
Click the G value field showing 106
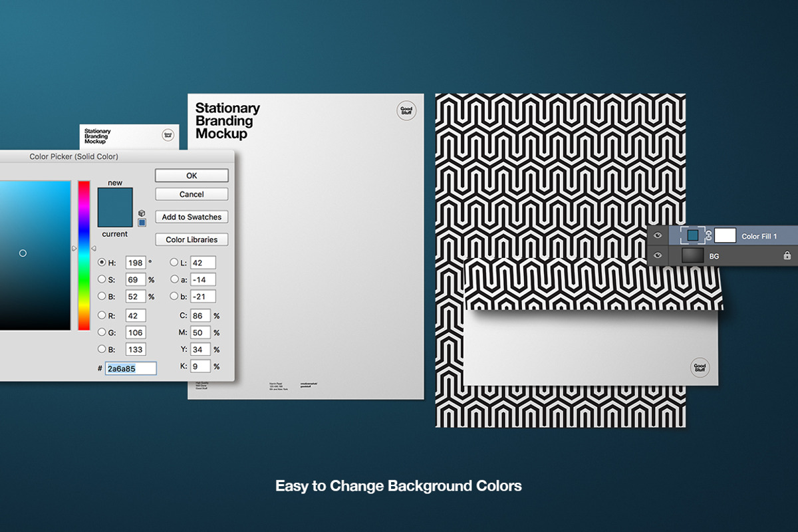135,332
